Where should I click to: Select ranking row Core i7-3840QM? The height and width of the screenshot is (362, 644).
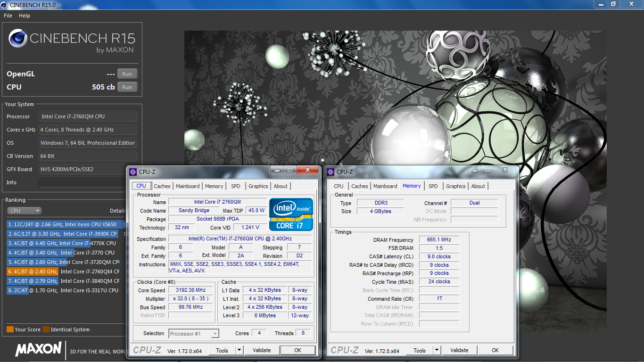(66, 281)
